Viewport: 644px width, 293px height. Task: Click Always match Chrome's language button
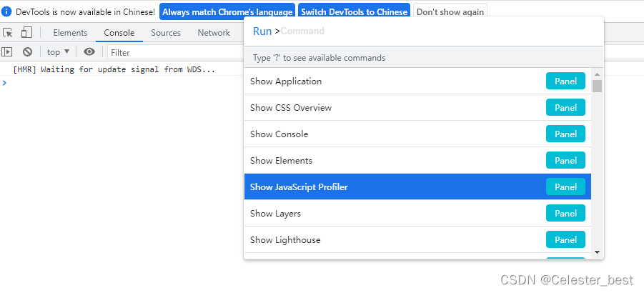tap(227, 12)
